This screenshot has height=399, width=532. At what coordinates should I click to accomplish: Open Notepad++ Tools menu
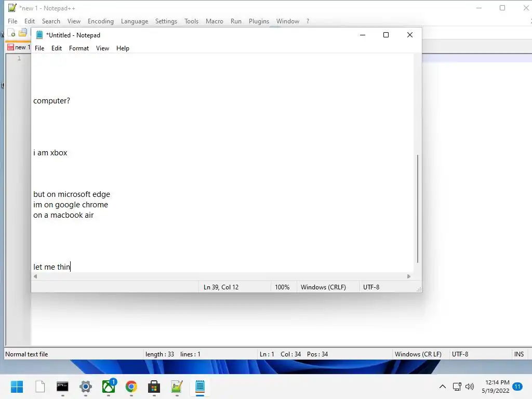pos(191,21)
